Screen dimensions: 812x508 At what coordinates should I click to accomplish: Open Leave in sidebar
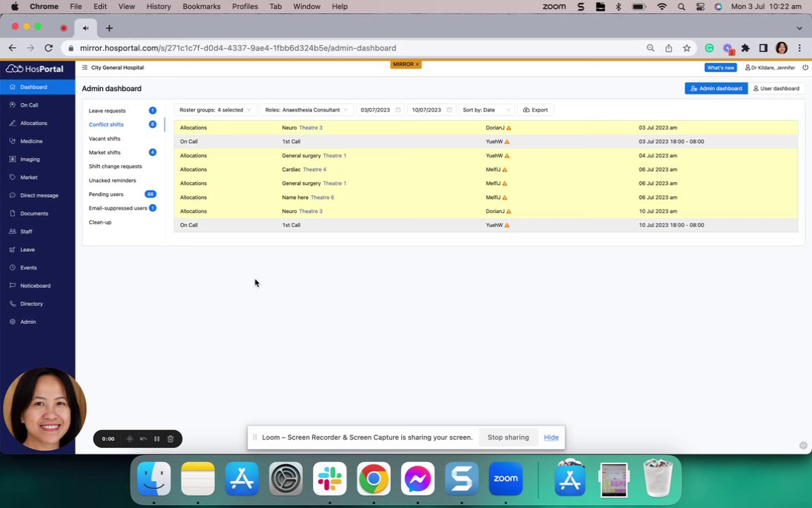[x=37, y=250]
